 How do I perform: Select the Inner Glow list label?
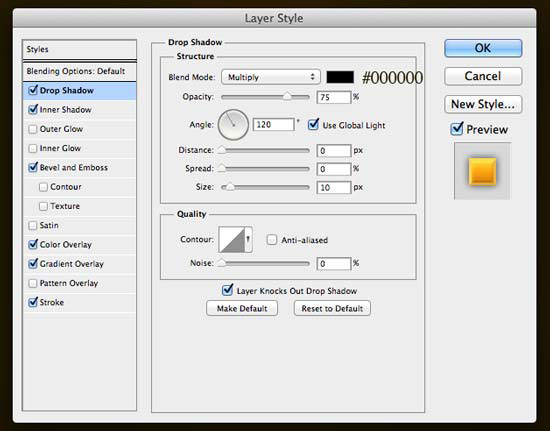pyautogui.click(x=60, y=148)
